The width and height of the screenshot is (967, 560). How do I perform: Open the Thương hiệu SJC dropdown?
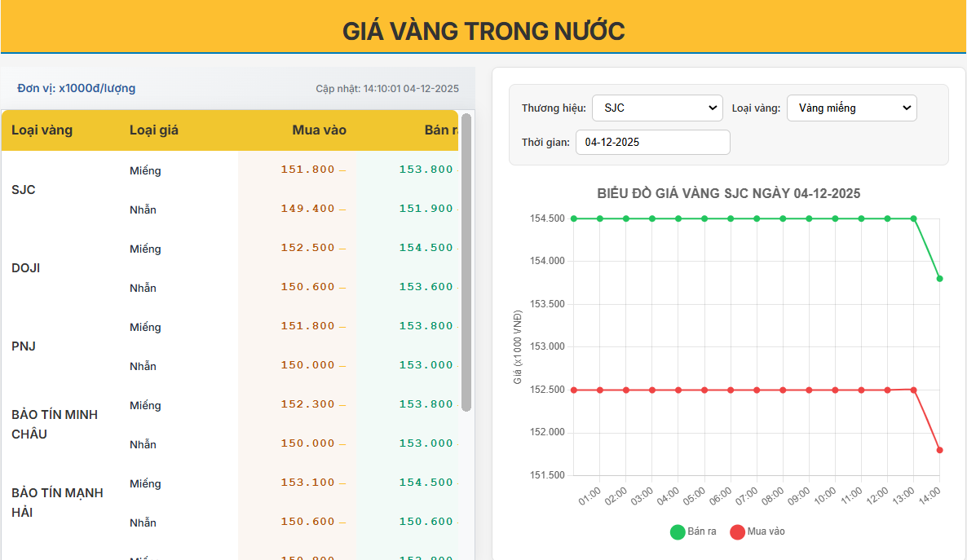click(x=657, y=107)
